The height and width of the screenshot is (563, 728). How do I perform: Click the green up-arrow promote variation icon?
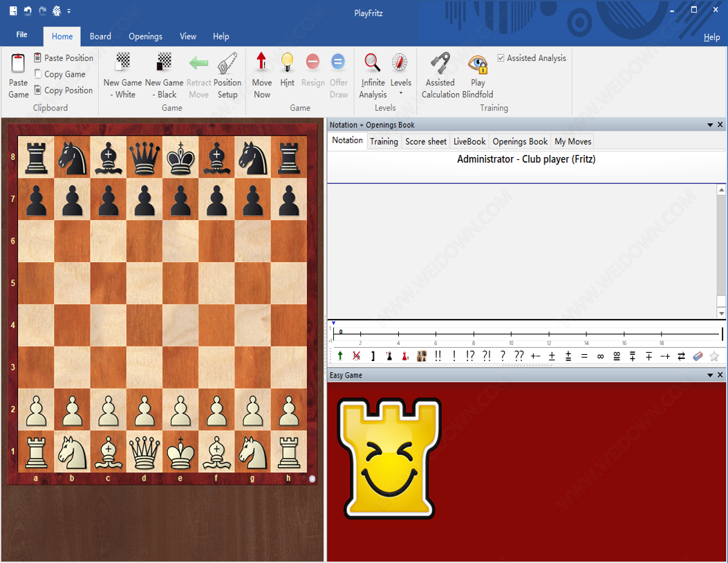(x=340, y=356)
